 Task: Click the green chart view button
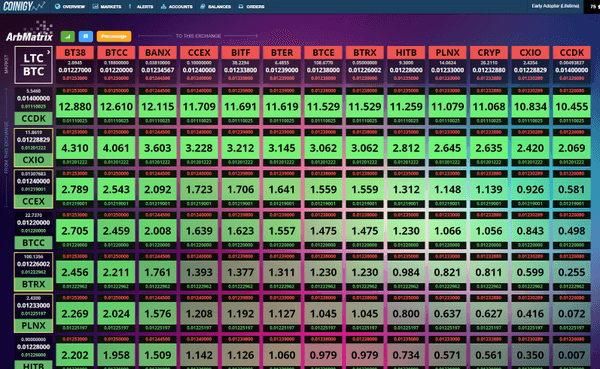tap(68, 36)
